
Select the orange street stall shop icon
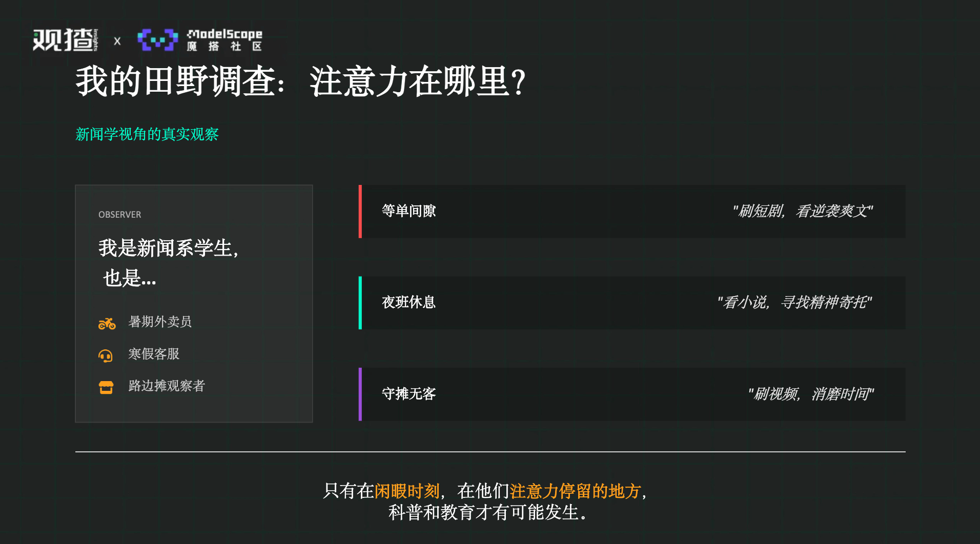106,387
